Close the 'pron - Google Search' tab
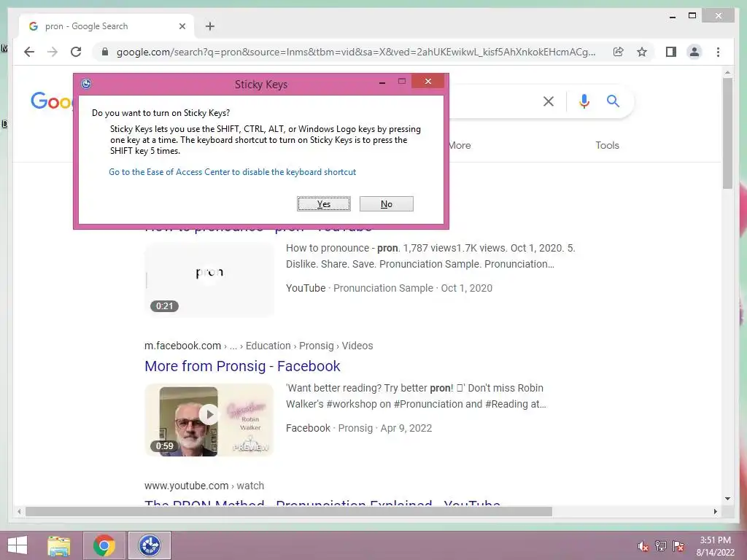 (182, 26)
